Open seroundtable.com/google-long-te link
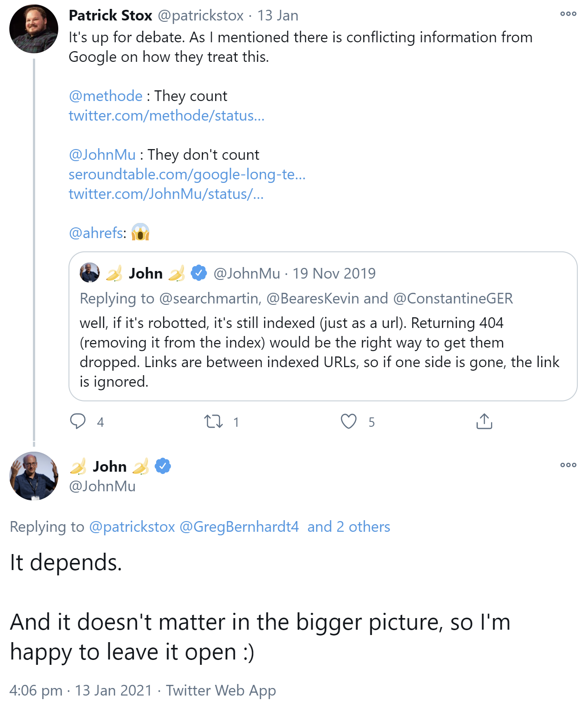Image resolution: width=588 pixels, height=708 pixels. (x=187, y=174)
